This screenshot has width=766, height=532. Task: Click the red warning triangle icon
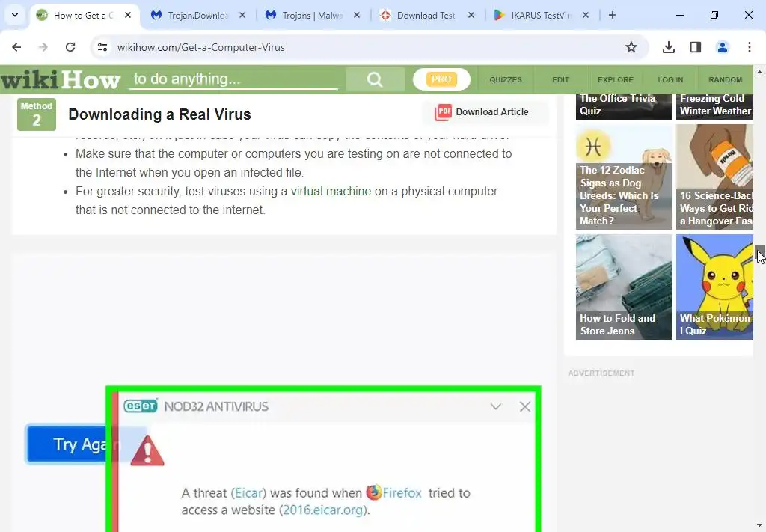click(x=147, y=451)
